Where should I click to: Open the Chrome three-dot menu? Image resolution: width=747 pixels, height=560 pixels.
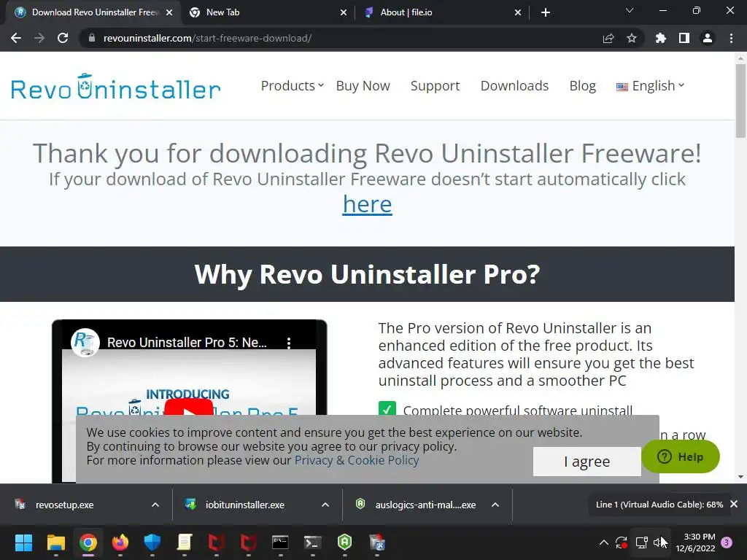click(731, 38)
